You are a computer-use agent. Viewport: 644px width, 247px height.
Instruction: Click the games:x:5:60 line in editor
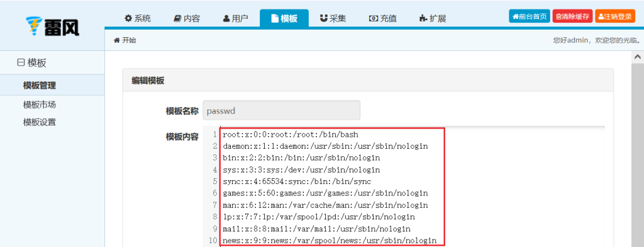(x=325, y=193)
